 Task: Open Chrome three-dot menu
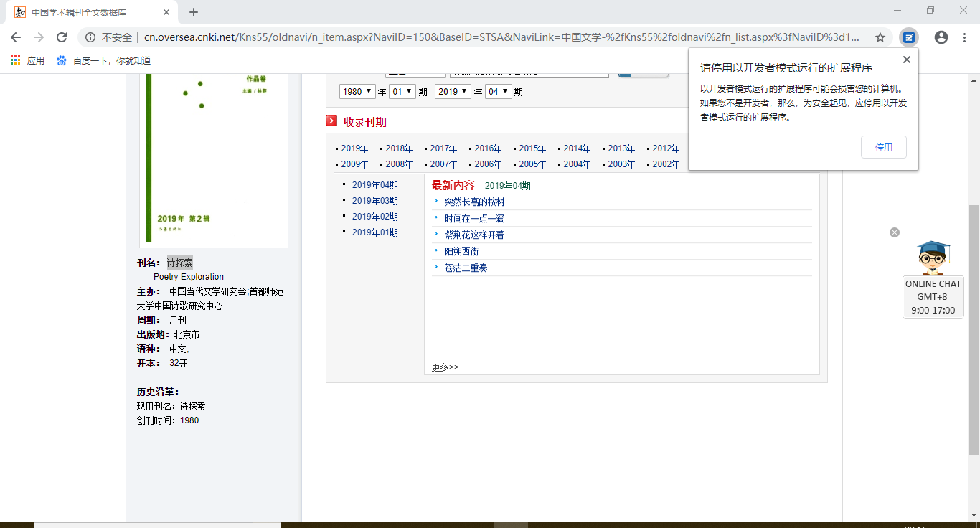coord(964,37)
